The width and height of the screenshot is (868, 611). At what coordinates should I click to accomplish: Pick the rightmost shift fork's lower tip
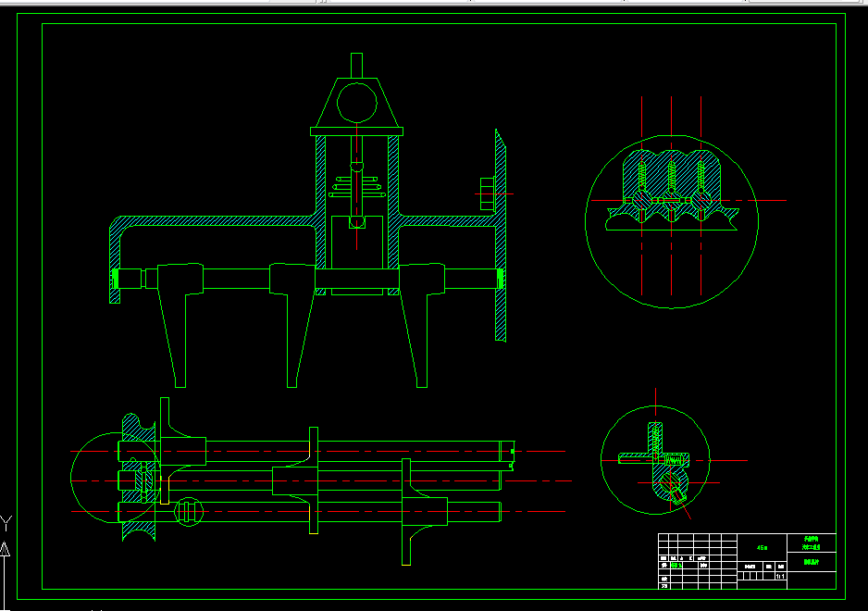point(422,382)
